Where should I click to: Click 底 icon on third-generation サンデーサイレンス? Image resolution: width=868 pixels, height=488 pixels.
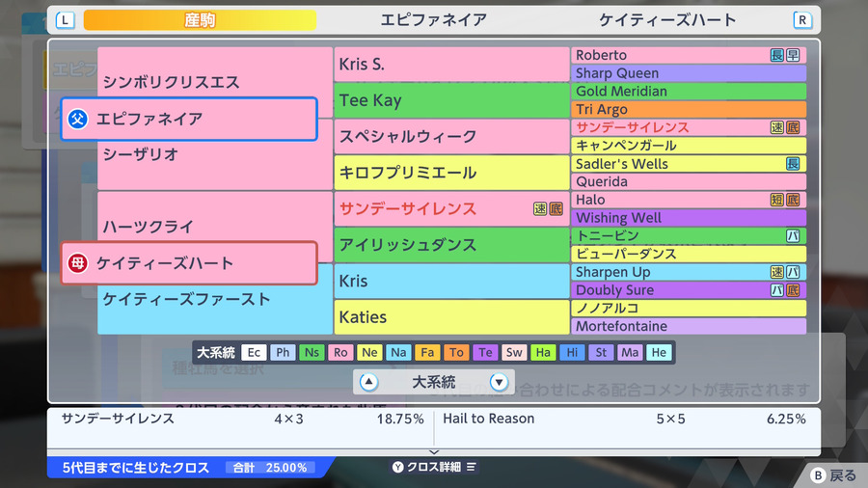556,208
